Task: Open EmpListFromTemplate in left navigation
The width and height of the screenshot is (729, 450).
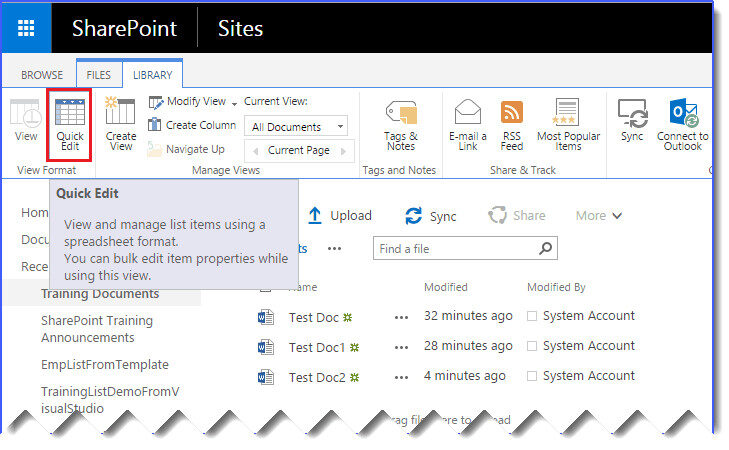Action: (x=105, y=364)
